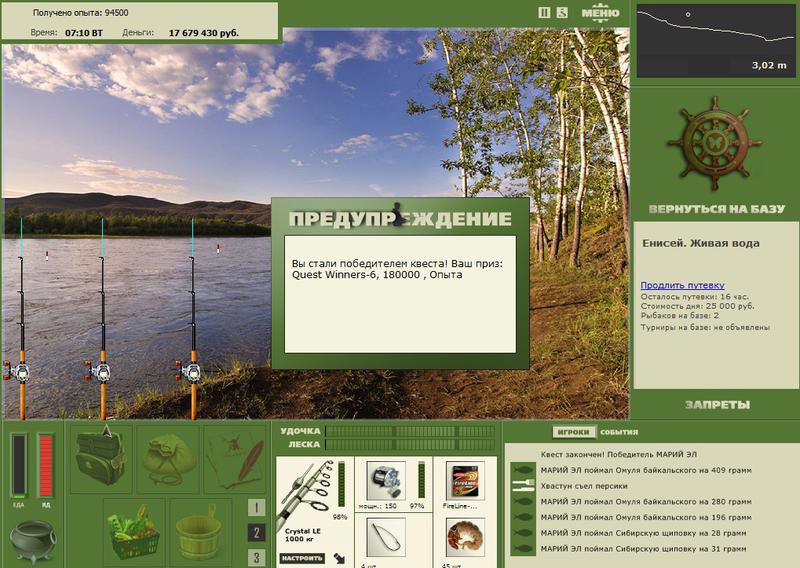Click the 'Осталось путевки: 16 час.' line

click(x=694, y=297)
